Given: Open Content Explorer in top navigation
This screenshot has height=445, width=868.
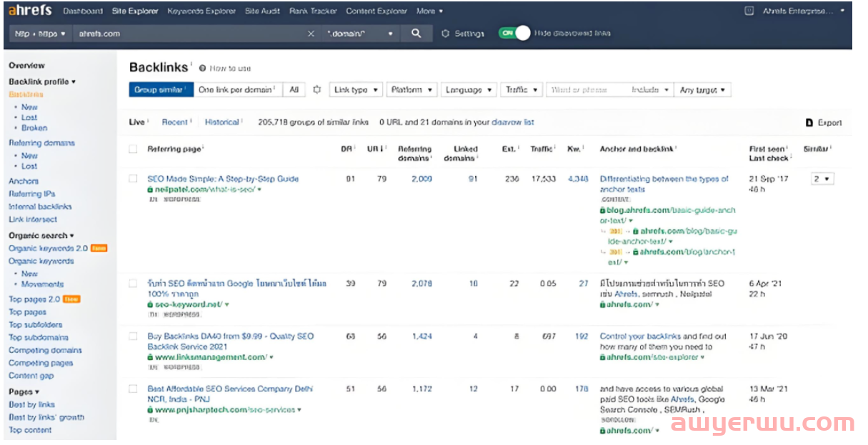Looking at the screenshot, I should coord(376,11).
